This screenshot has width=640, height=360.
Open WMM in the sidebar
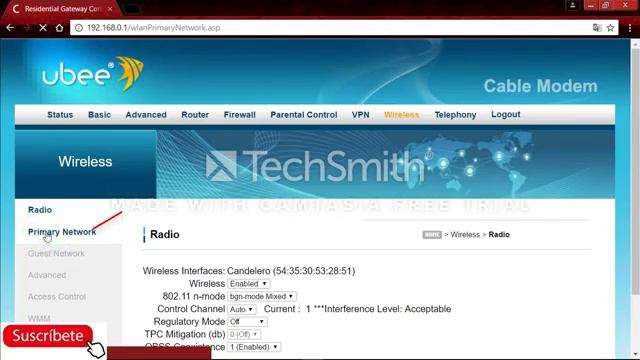pos(39,318)
